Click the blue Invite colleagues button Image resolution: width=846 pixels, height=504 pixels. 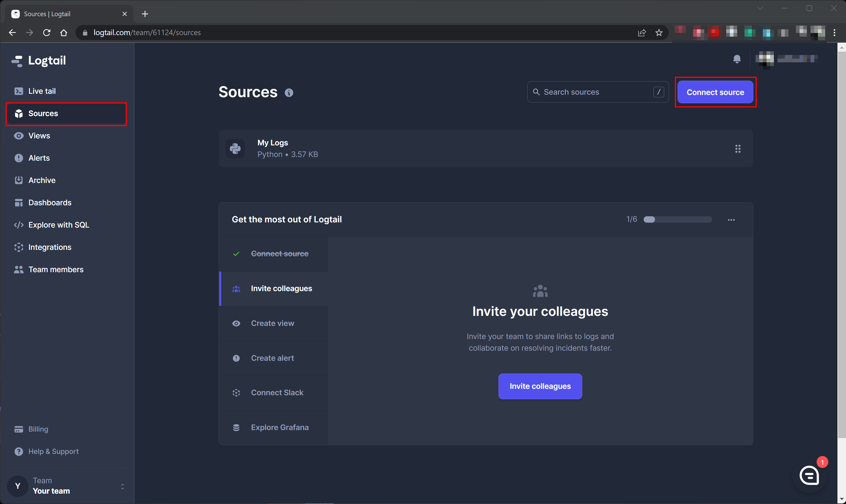540,386
